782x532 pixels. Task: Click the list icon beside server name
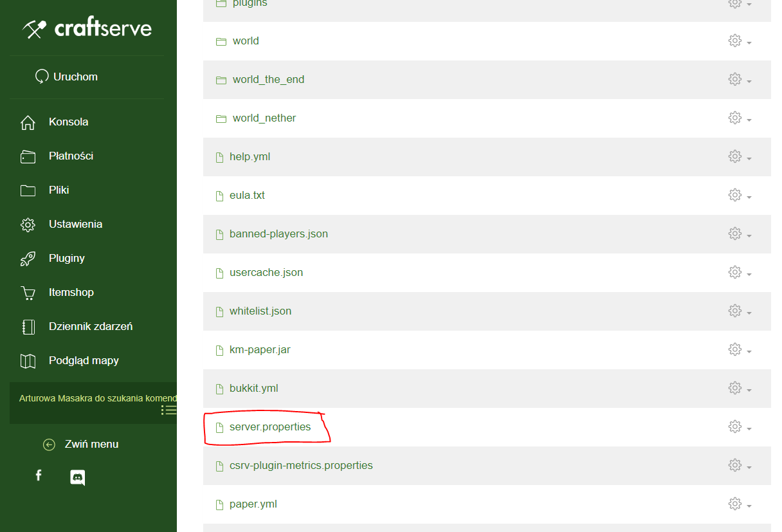(x=168, y=410)
